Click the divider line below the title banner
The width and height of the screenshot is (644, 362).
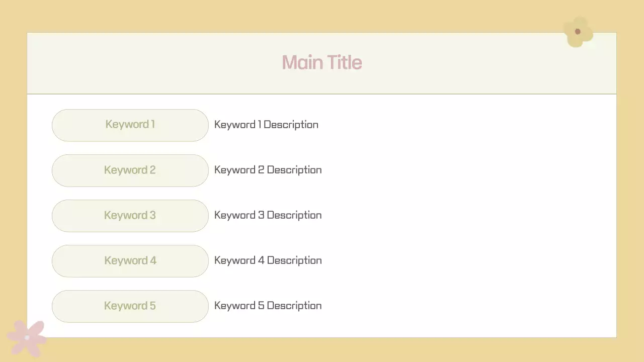pos(322,94)
